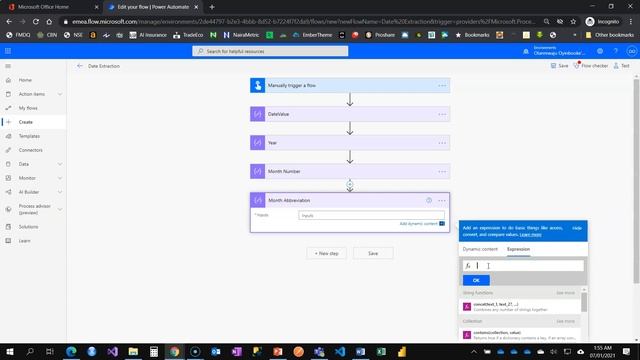Expand the Action items menu
640x360 pixels.
pos(60,94)
